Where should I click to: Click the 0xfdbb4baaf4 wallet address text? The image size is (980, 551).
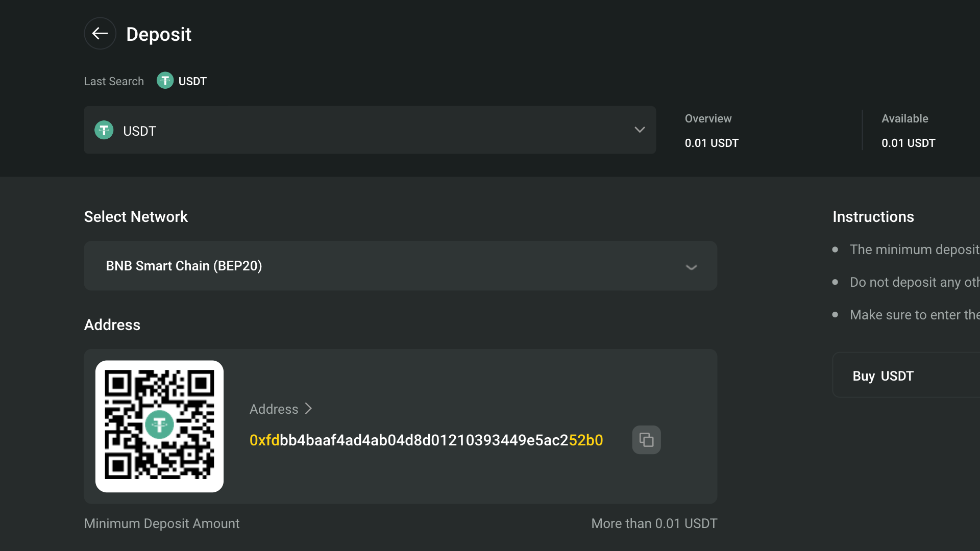point(426,440)
